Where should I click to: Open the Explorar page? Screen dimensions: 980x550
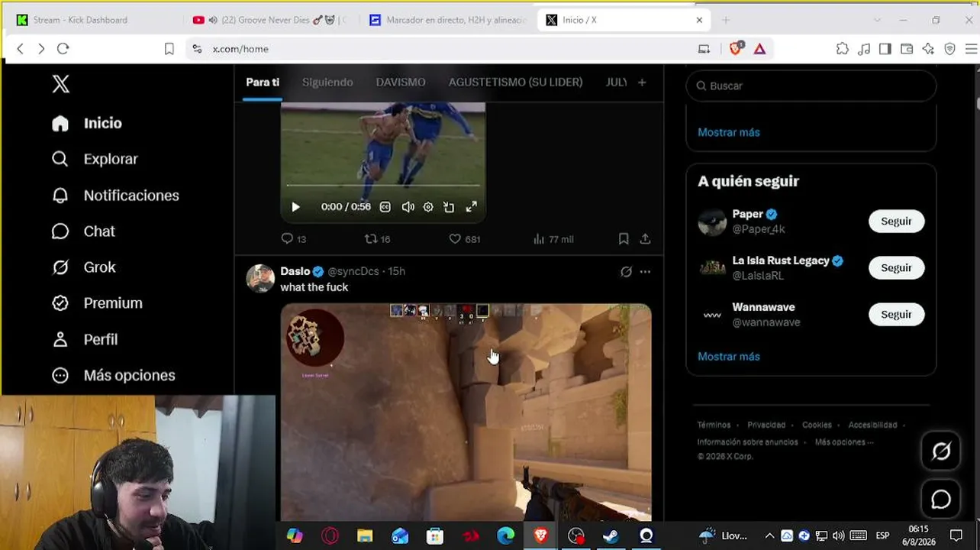click(95, 159)
